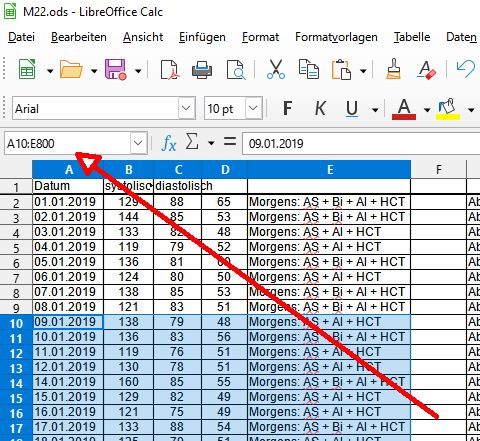The width and height of the screenshot is (480, 441).
Task: Open the Function Wizard fx
Action: 169,144
